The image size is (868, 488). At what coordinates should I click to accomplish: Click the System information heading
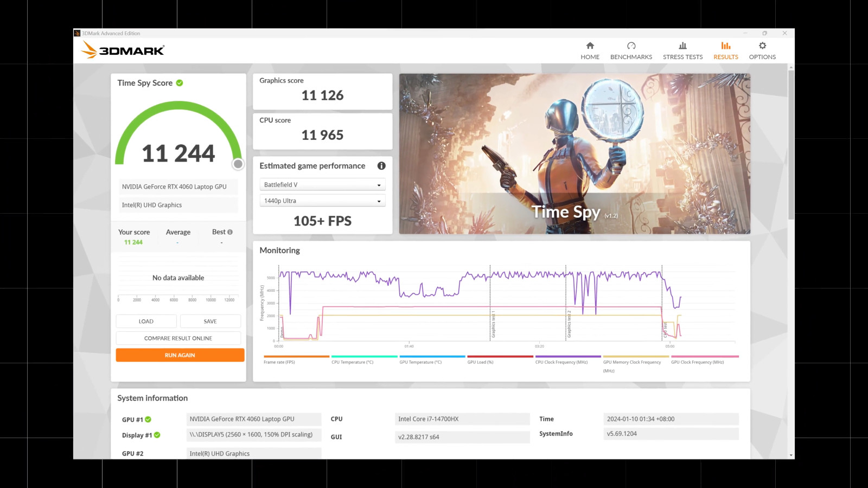152,398
